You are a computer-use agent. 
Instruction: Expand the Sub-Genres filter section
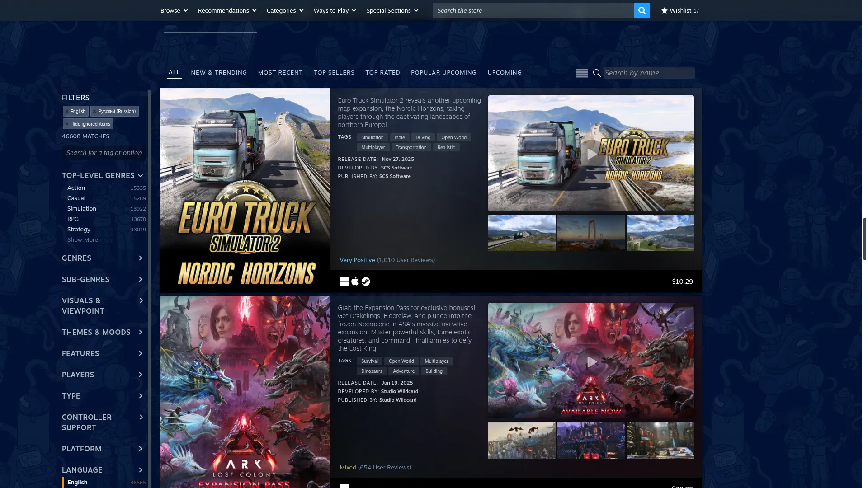[x=103, y=279]
